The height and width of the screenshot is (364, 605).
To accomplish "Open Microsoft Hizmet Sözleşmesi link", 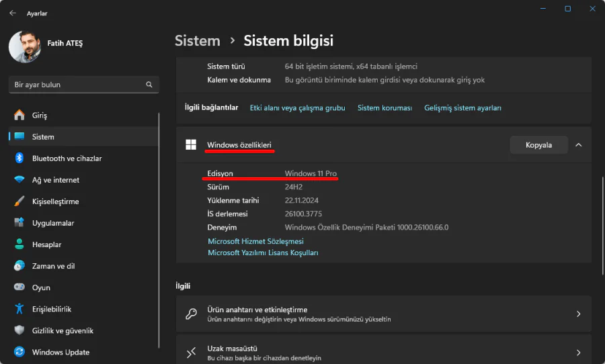I will click(x=255, y=241).
